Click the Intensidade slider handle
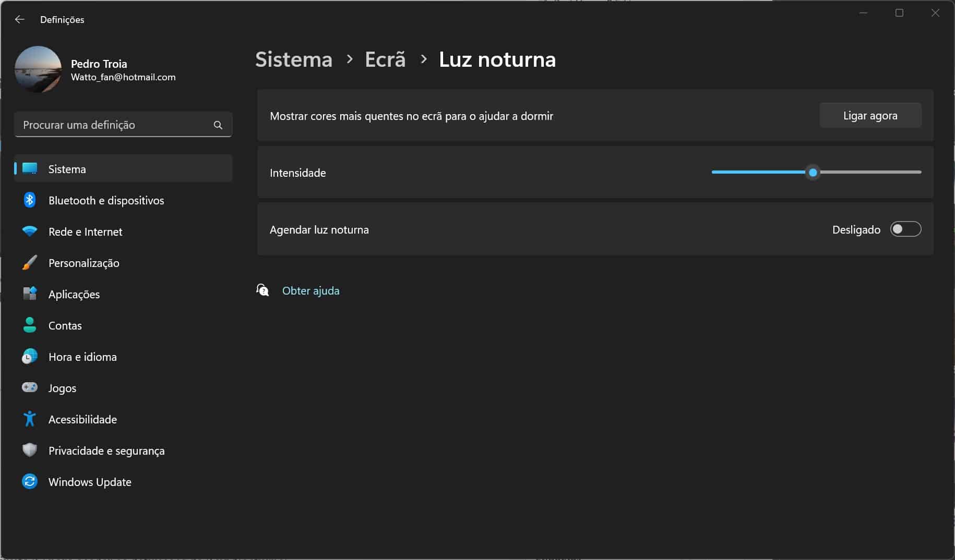Image resolution: width=955 pixels, height=560 pixels. click(x=813, y=173)
